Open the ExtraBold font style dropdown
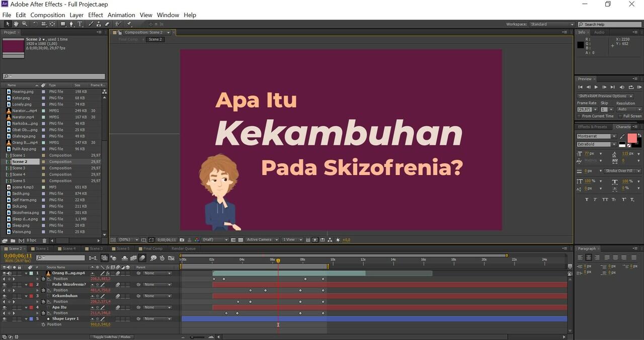Image resolution: width=644 pixels, height=340 pixels. (x=597, y=144)
